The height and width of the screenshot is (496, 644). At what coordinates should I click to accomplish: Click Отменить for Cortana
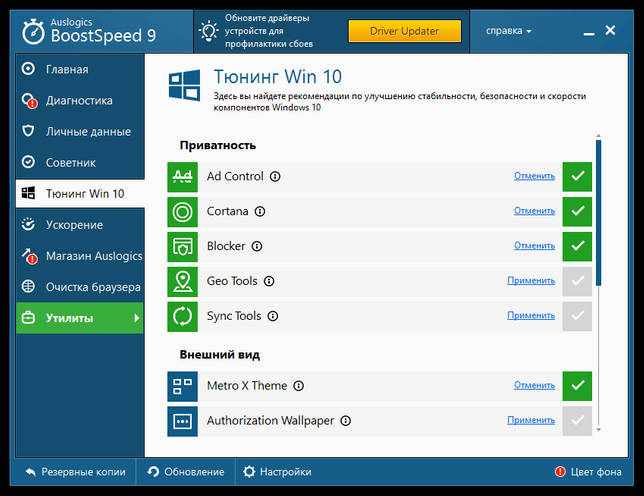pos(534,211)
